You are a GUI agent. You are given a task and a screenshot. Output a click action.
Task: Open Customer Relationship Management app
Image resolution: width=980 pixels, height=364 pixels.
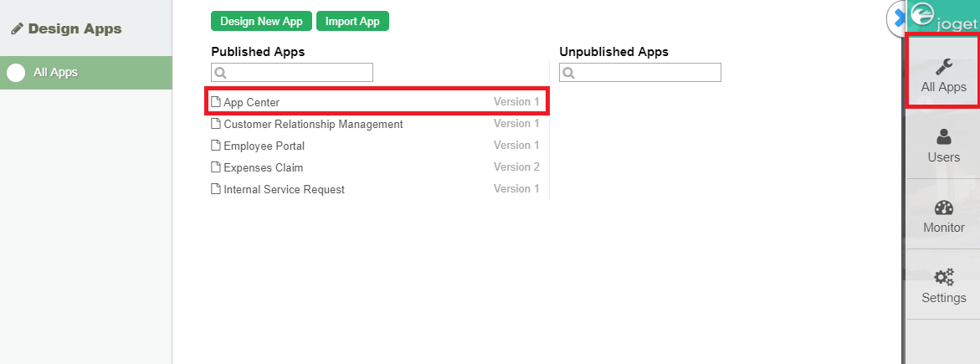313,124
